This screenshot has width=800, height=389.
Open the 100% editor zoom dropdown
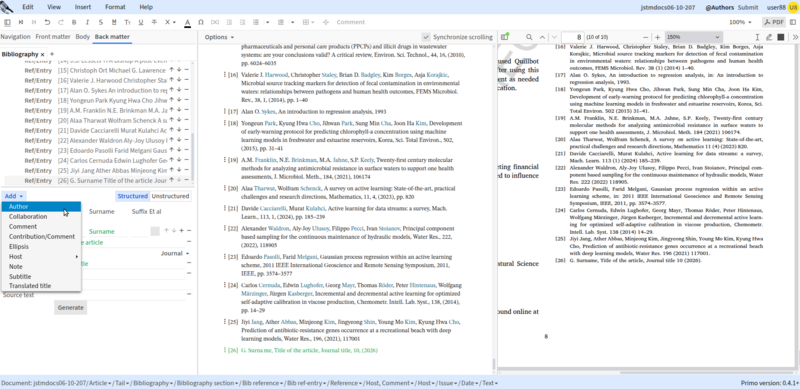pyautogui.click(x=740, y=22)
